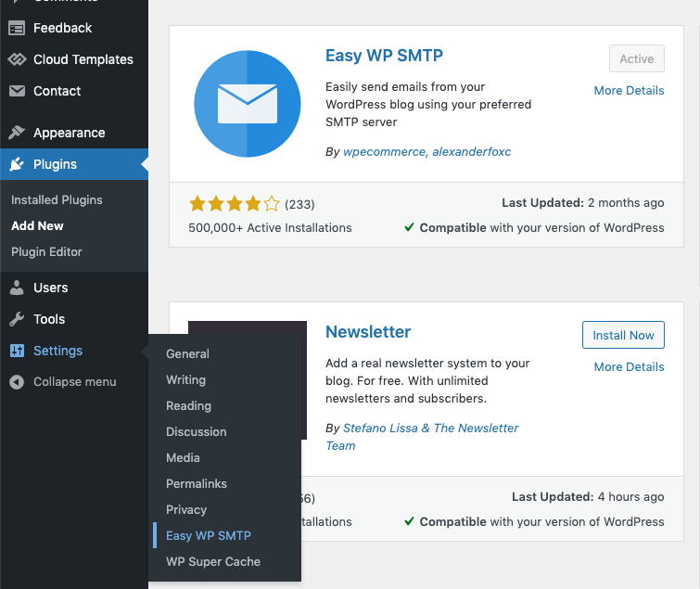
Task: Install the Newsletter plugin now
Action: pyautogui.click(x=623, y=335)
